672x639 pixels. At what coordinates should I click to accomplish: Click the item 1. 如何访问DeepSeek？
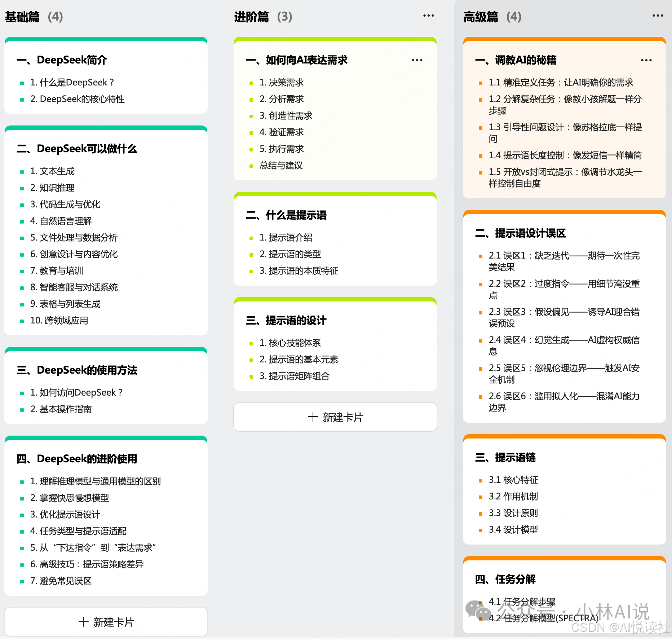pyautogui.click(x=76, y=393)
